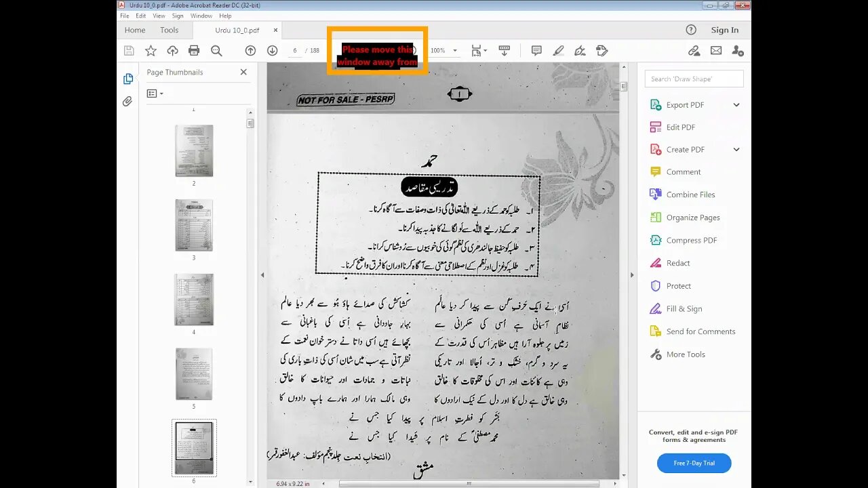Add a sticky note comment
Screen dimensions: 868x488
point(536,51)
